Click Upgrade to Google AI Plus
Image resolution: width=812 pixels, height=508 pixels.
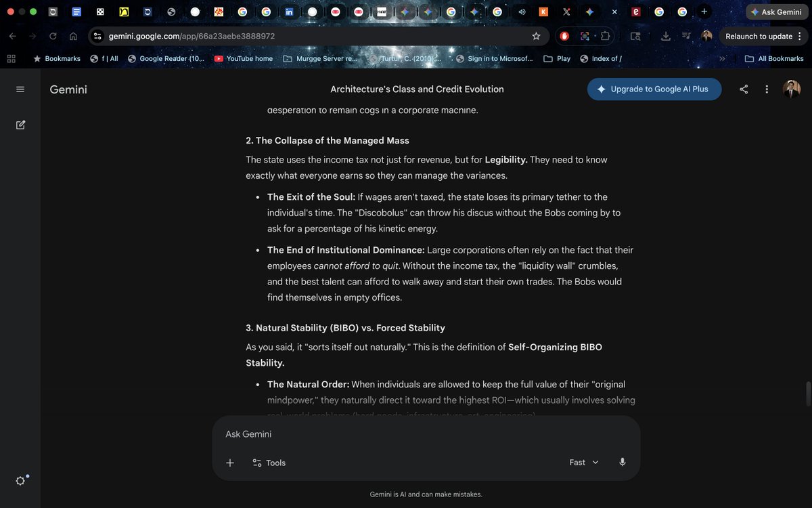[x=654, y=89]
